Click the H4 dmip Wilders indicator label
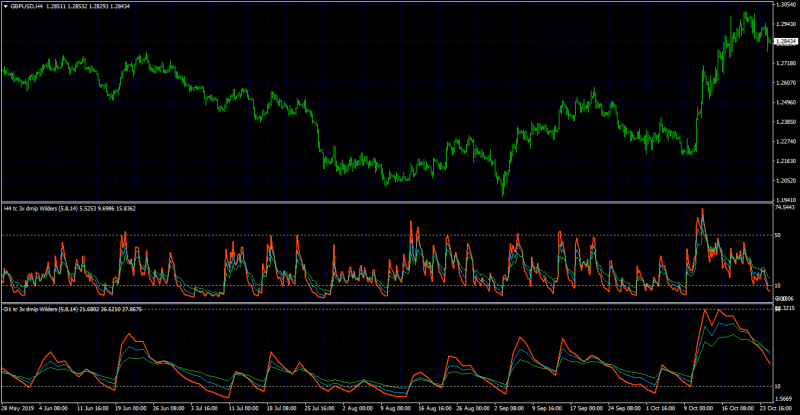Screen dimensions: 800x415 70,209
